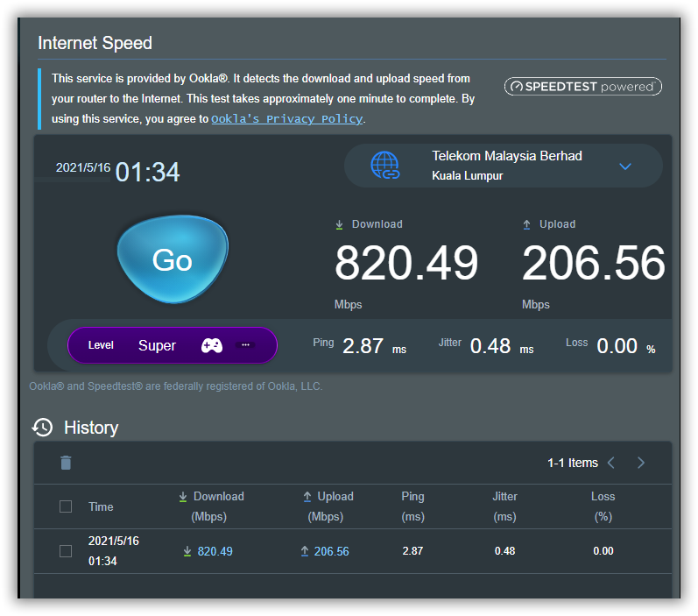Screen dimensions: 698x616
Task: Click the Loss 0.00 % reading
Action: (610, 345)
